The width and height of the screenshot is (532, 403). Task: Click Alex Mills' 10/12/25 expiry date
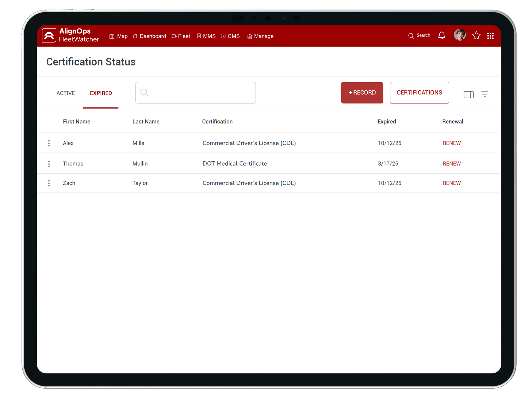pos(390,143)
